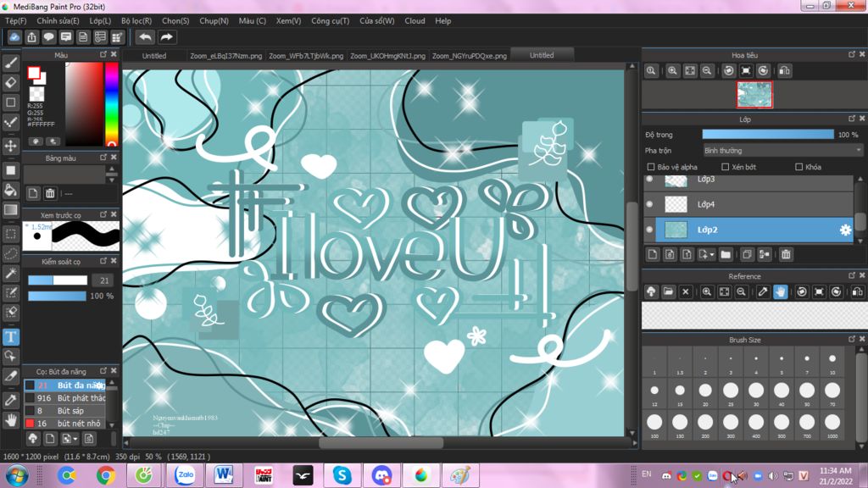Open the add brush dropdown below brush list

[75, 440]
